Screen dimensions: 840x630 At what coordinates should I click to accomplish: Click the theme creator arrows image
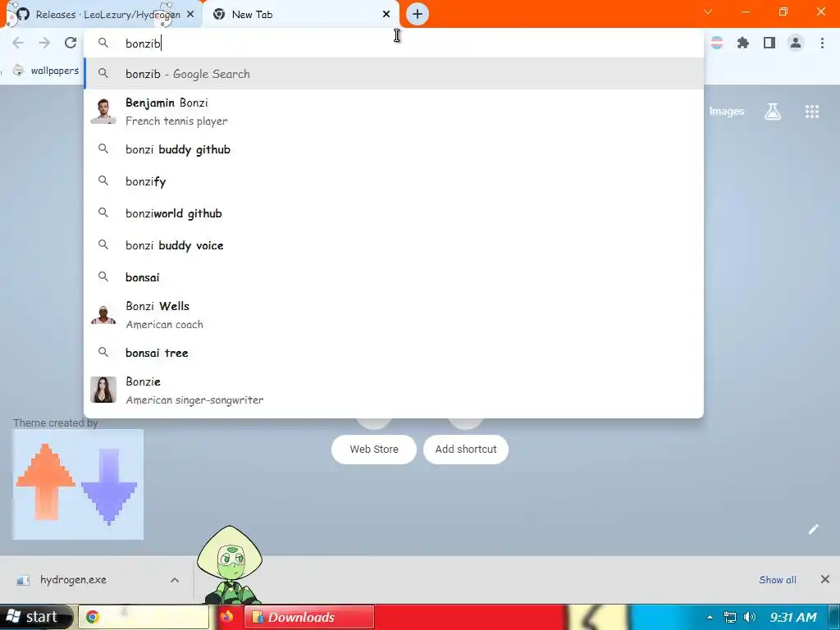(78, 484)
